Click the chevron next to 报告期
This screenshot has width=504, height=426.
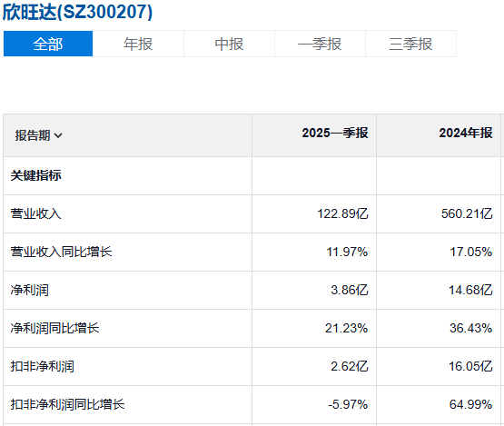pyautogui.click(x=58, y=135)
